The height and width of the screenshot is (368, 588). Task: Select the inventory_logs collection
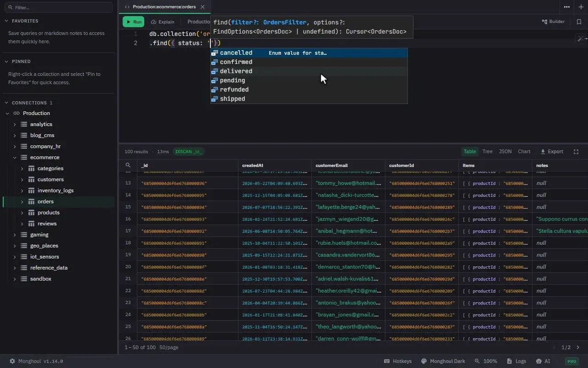click(56, 190)
